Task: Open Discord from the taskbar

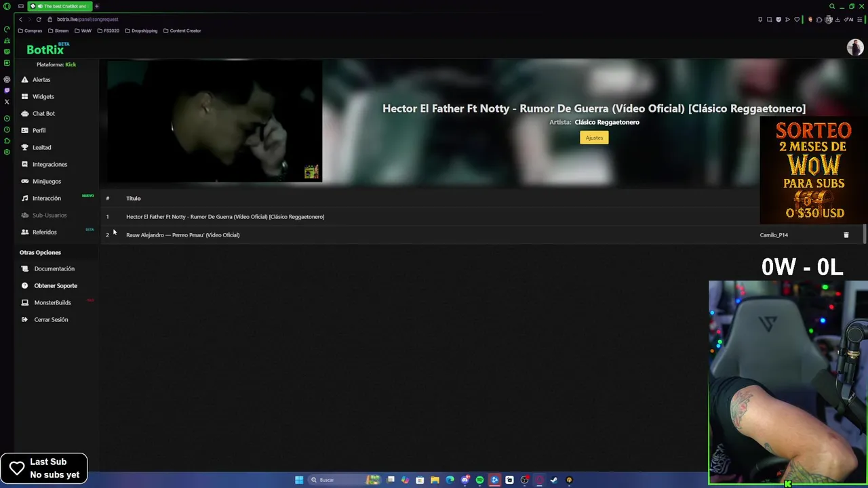Action: (465, 480)
